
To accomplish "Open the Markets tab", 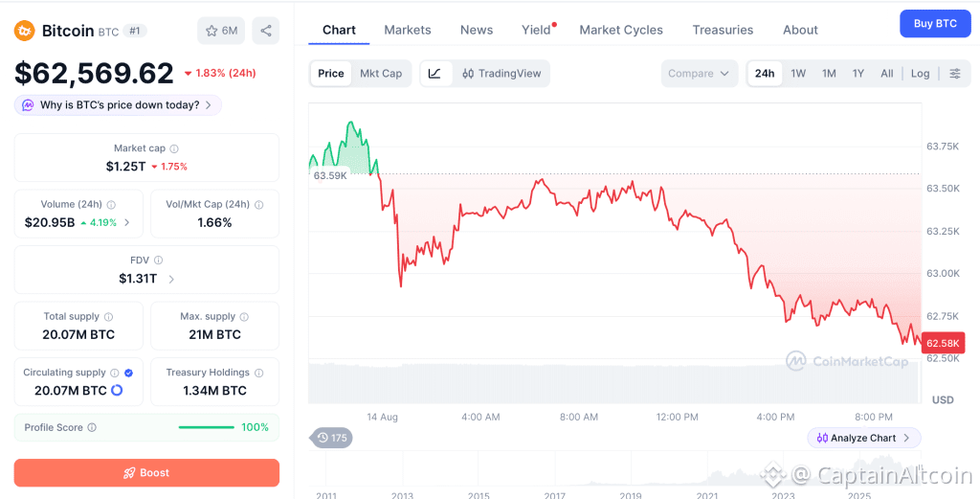I will coord(408,30).
